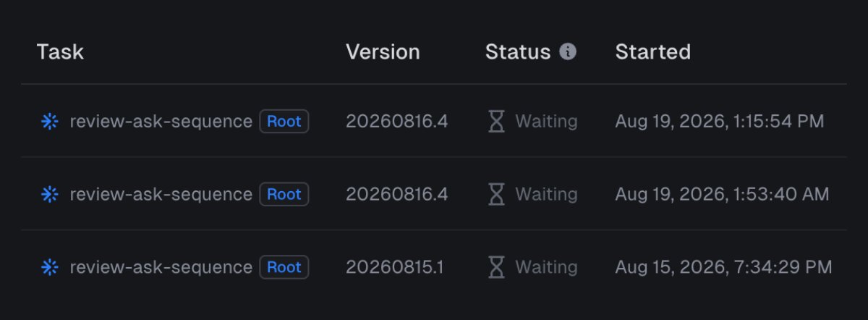
Task: Click the Started column header
Action: click(652, 51)
